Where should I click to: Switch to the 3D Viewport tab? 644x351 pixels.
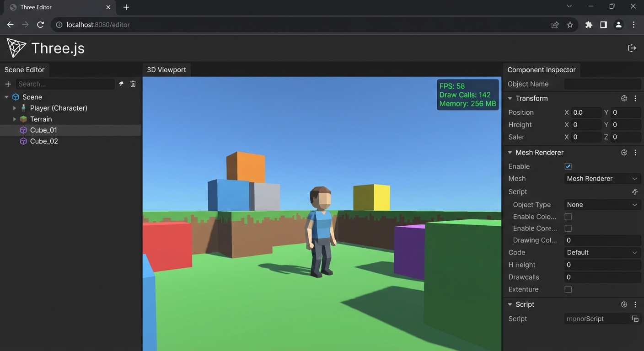[166, 70]
